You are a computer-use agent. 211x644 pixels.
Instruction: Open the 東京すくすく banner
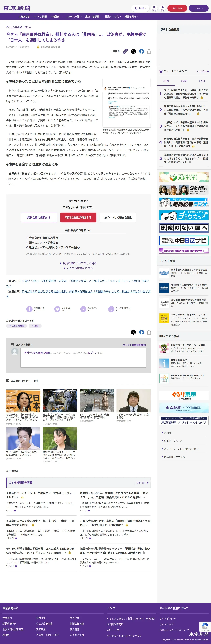(184, 177)
